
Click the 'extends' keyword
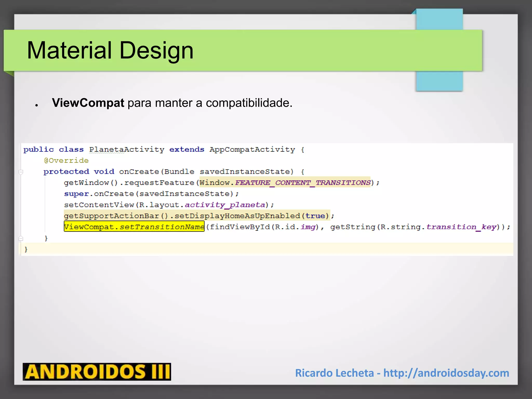pyautogui.click(x=187, y=150)
